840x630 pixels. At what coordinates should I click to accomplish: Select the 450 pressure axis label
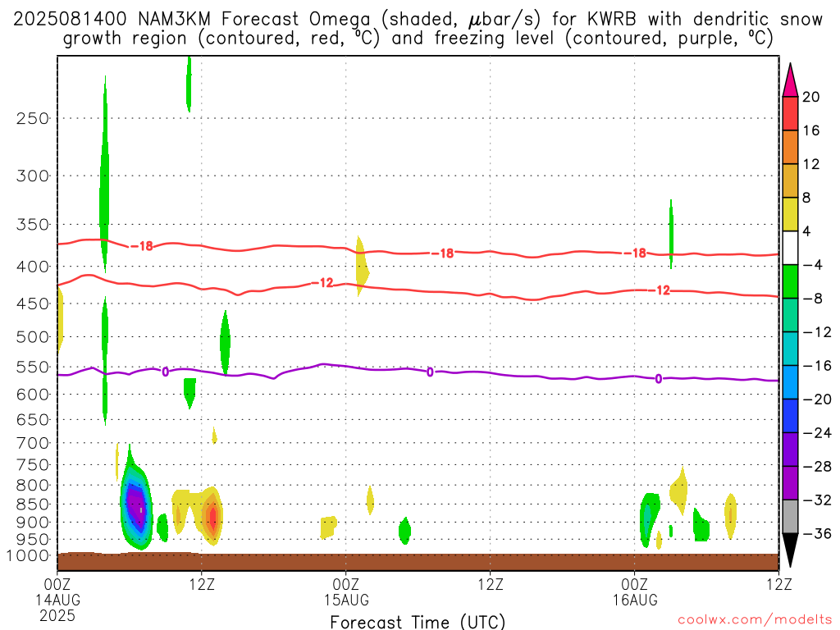[x=33, y=304]
